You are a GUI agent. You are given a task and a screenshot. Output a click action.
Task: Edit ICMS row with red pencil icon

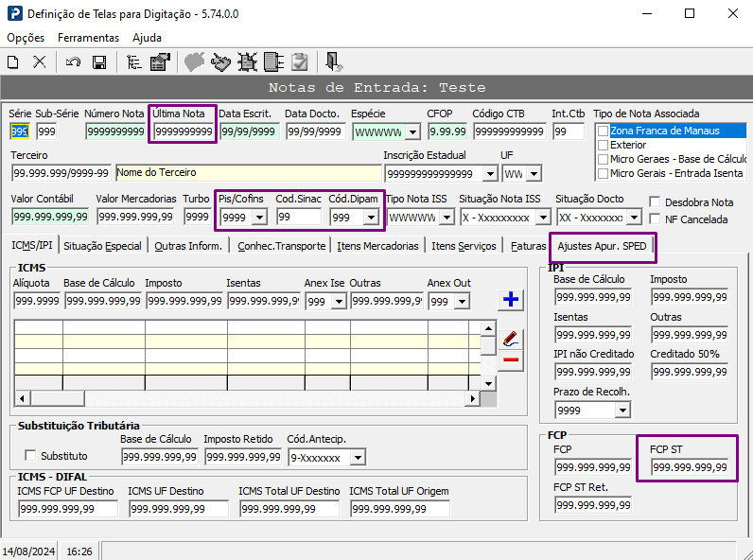pyautogui.click(x=511, y=339)
